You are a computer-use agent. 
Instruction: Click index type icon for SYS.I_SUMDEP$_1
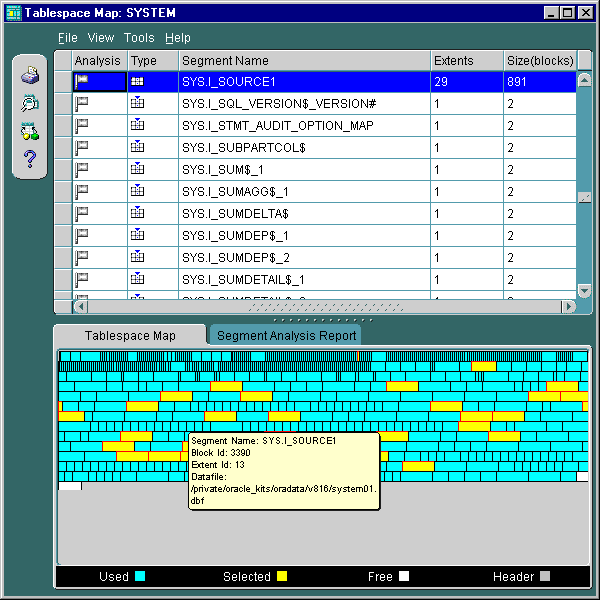point(137,235)
